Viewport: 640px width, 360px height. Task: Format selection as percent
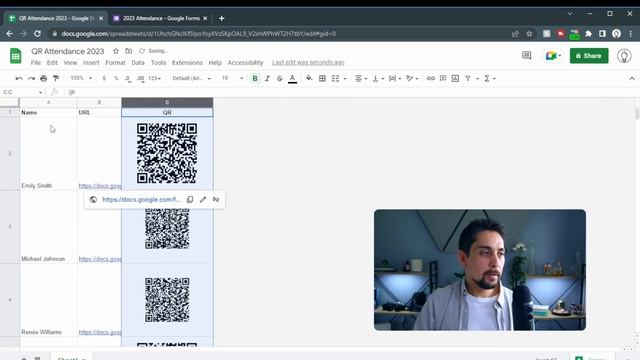(x=116, y=78)
